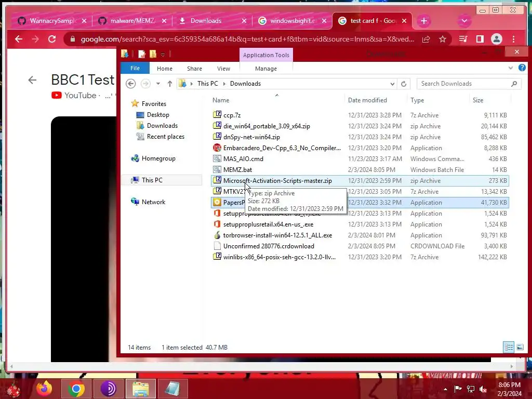This screenshot has width=532, height=399.
Task: Expand the Explorer ribbon chevron
Action: tap(510, 68)
